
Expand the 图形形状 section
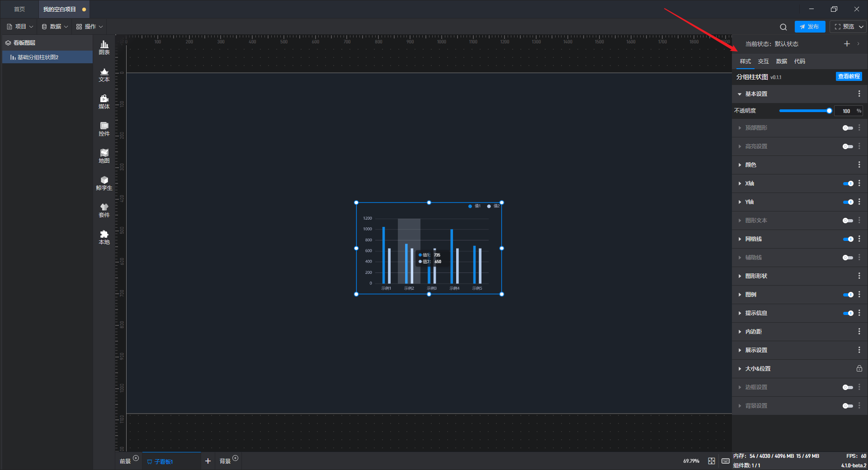(740, 276)
